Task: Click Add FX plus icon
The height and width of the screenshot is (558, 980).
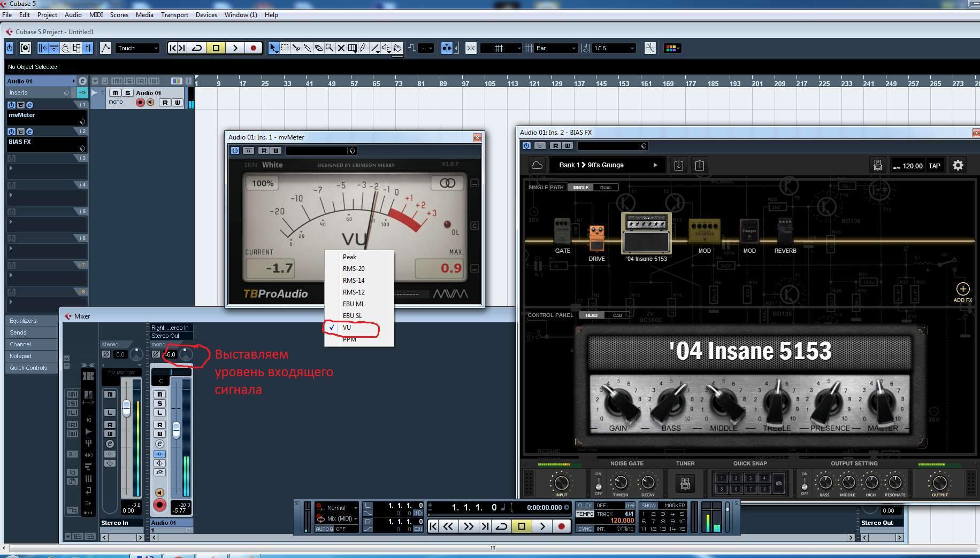Action: pyautogui.click(x=962, y=289)
